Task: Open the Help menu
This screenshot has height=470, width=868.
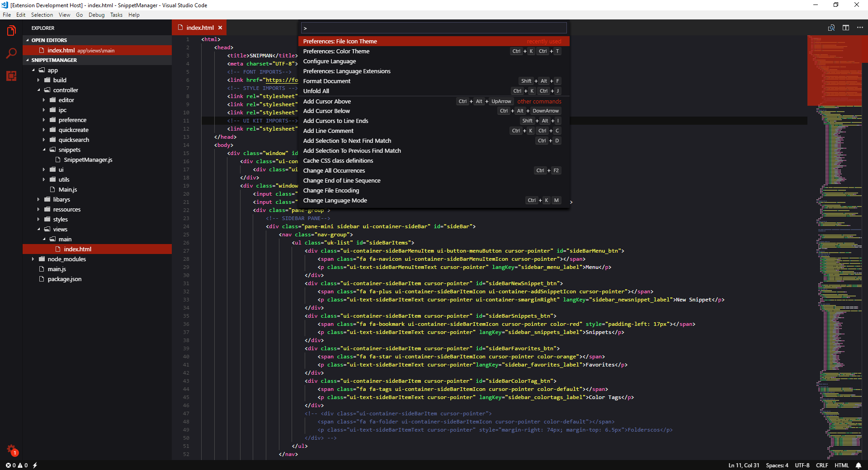Action: tap(134, 15)
